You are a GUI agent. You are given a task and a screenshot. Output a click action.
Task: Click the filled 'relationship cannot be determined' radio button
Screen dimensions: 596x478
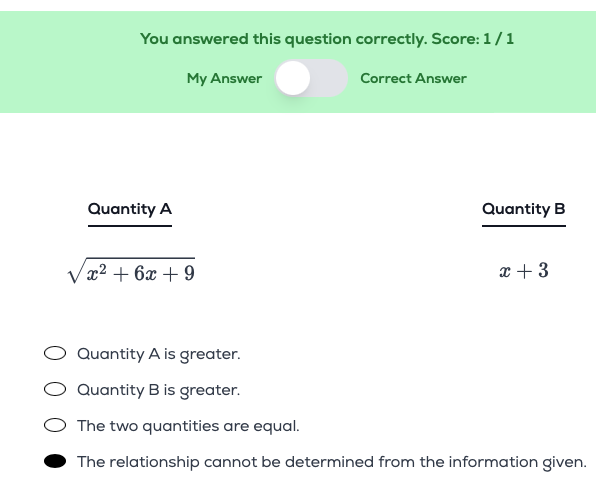coord(55,461)
